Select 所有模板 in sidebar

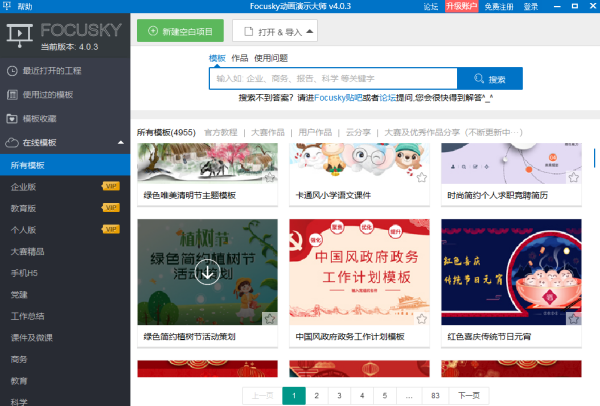[x=65, y=165]
